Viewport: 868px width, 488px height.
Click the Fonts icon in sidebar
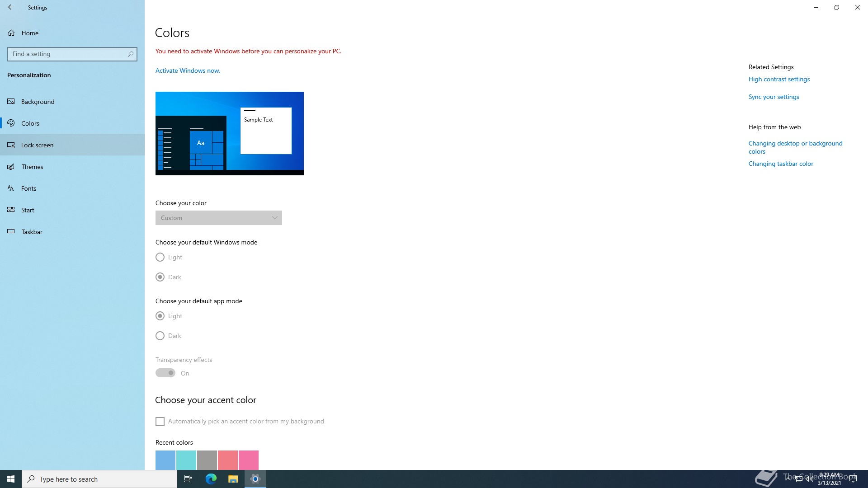pos(11,188)
